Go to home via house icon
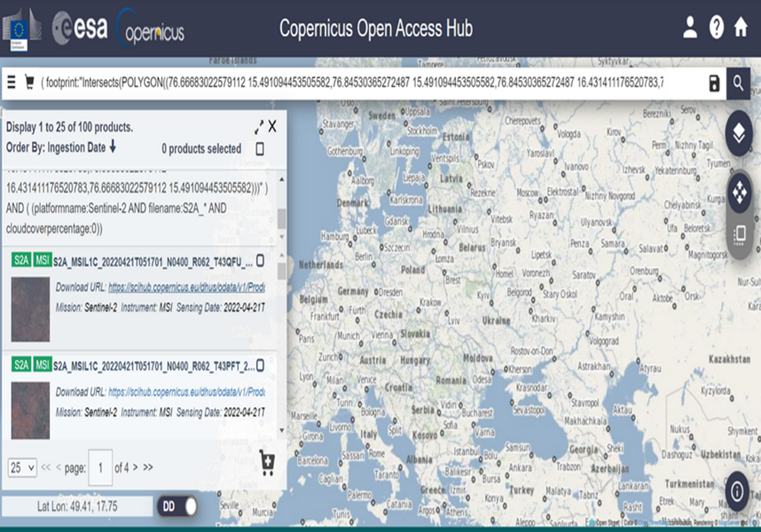This screenshot has width=761, height=532. tap(740, 27)
